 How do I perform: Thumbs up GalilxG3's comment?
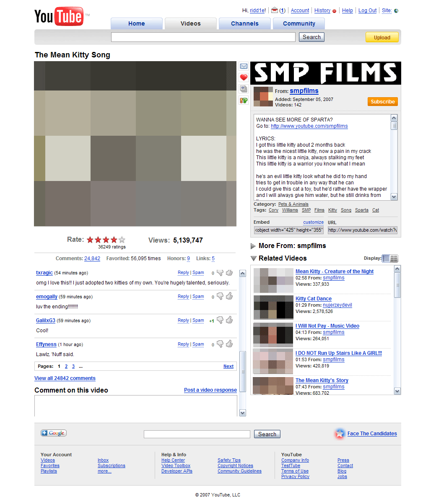click(x=229, y=320)
